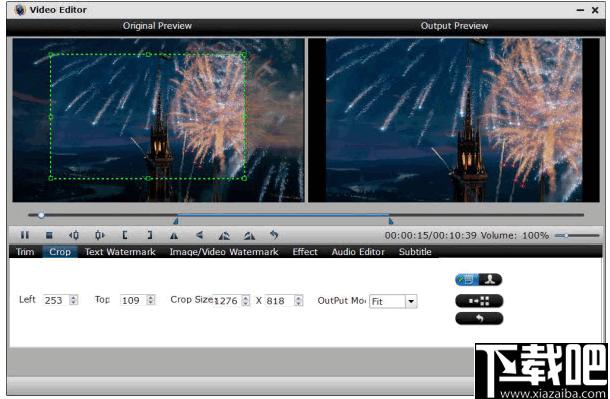Step to the next frame
This screenshot has height=399, width=610.
[x=100, y=235]
